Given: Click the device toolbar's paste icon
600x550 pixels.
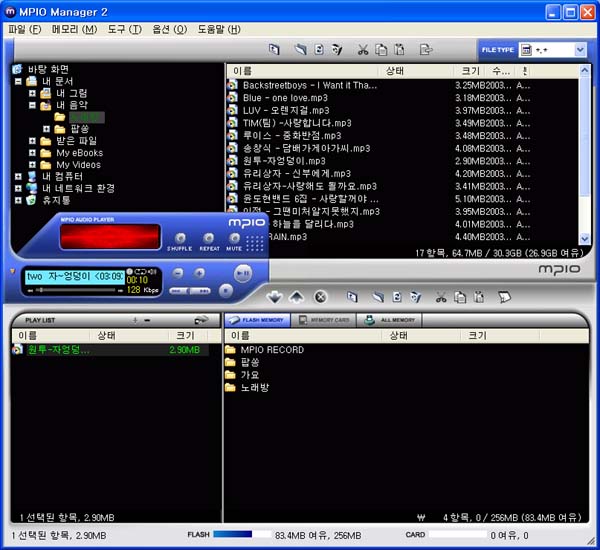Looking at the screenshot, I should [x=479, y=297].
